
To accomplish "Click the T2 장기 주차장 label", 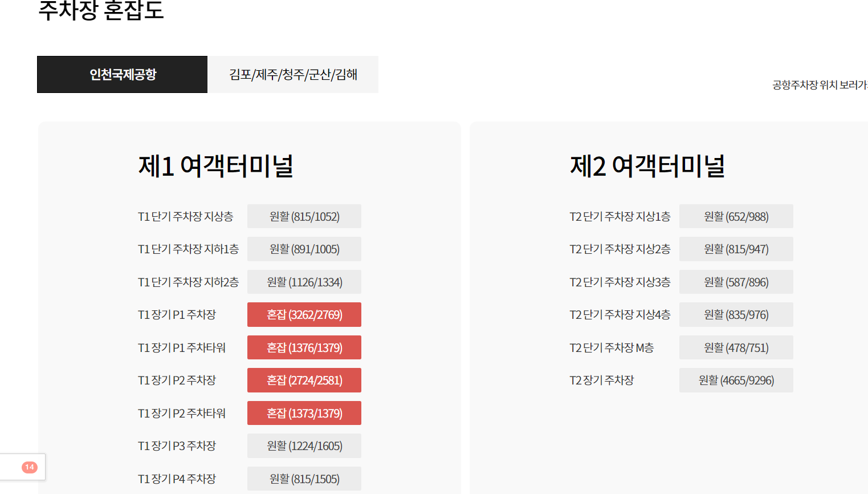I will [x=602, y=380].
